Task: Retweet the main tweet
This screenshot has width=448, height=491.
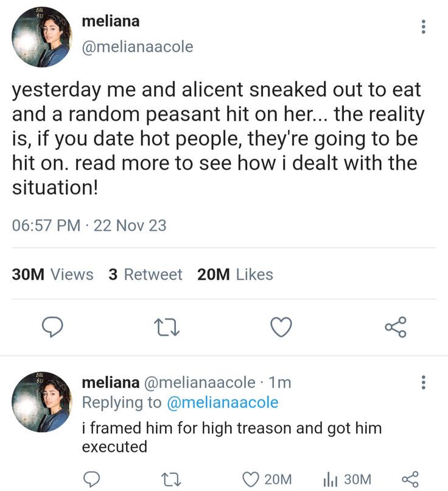Action: click(167, 328)
